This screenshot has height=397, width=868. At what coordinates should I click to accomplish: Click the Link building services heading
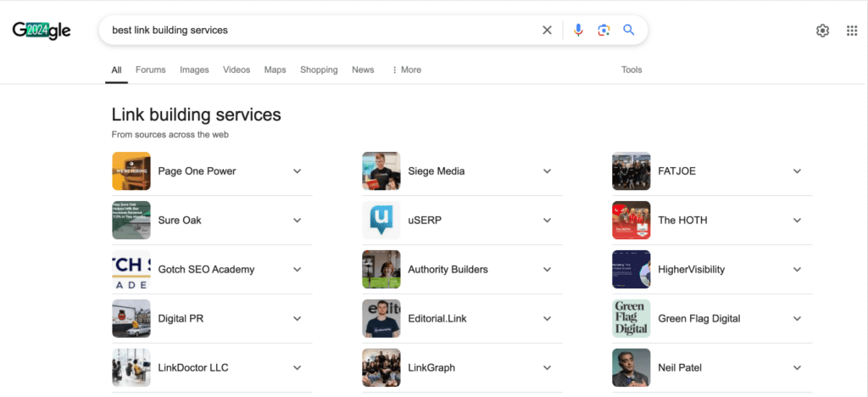point(197,115)
